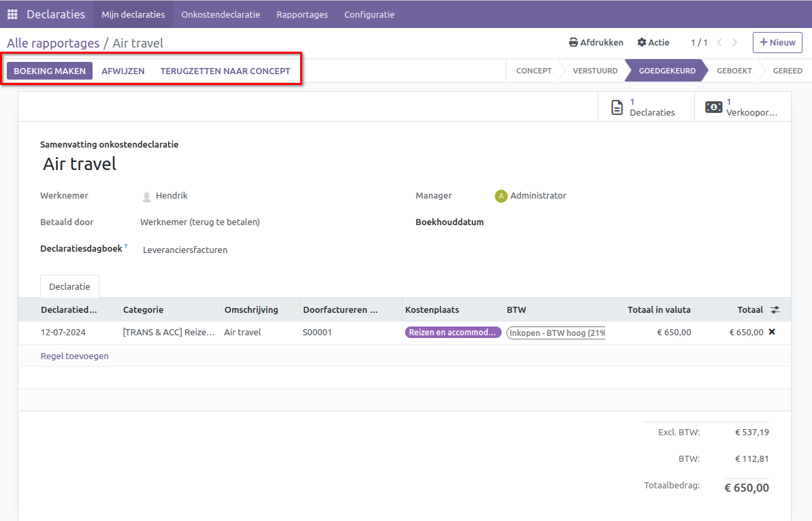812x521 pixels.
Task: Click the Alle rapportages breadcrumb
Action: [53, 43]
